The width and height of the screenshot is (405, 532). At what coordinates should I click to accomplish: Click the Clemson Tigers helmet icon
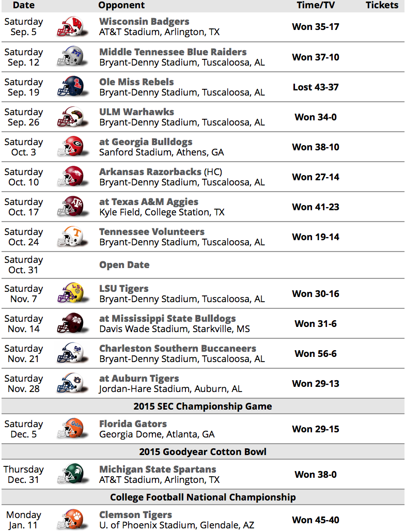(x=72, y=520)
